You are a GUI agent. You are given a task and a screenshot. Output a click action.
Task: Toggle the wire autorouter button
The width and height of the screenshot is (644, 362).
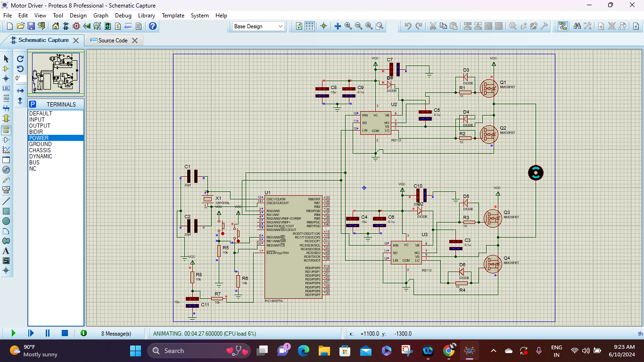click(x=562, y=26)
